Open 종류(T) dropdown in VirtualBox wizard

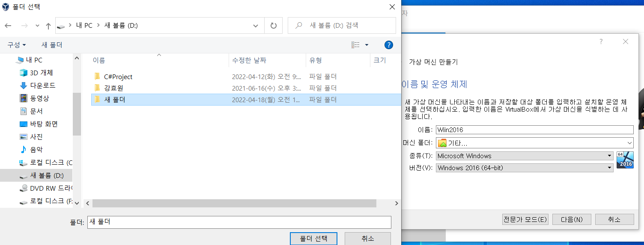pyautogui.click(x=525, y=156)
